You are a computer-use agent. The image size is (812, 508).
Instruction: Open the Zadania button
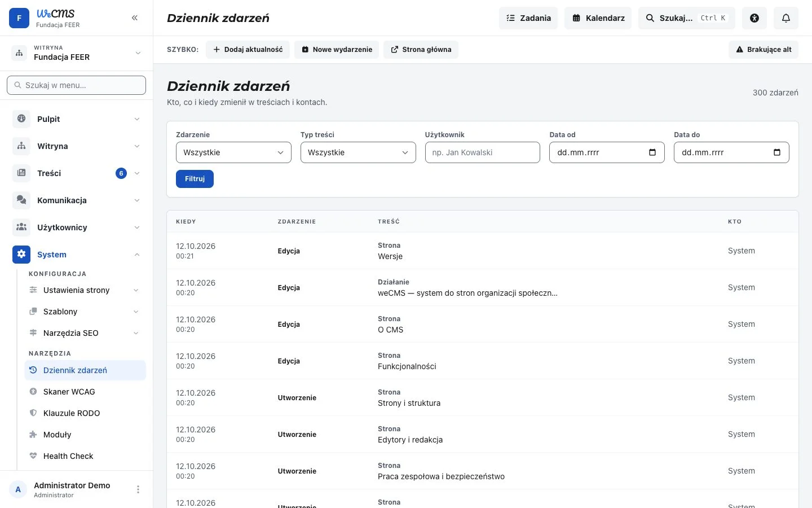point(528,18)
